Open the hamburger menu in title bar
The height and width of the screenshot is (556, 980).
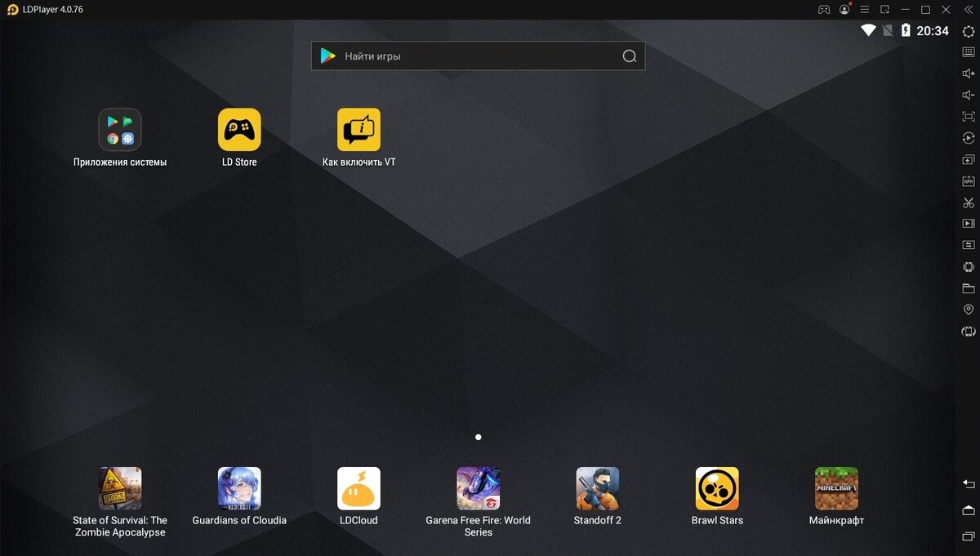pos(865,10)
